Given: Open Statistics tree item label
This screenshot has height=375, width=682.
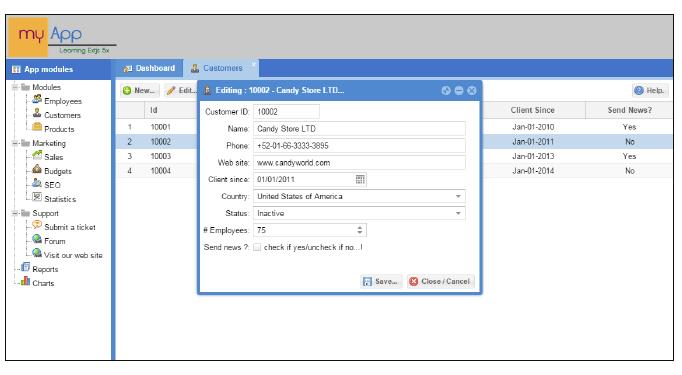Looking at the screenshot, I should [60, 199].
